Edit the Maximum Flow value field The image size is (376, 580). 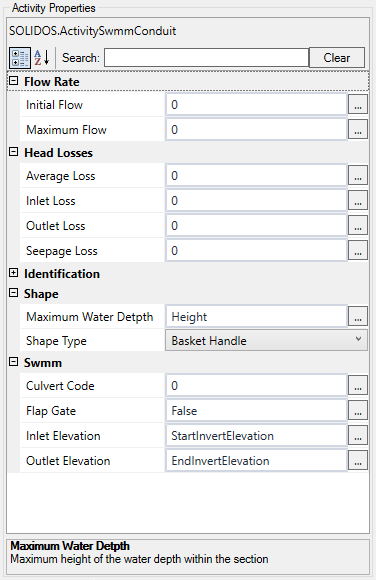pyautogui.click(x=256, y=130)
